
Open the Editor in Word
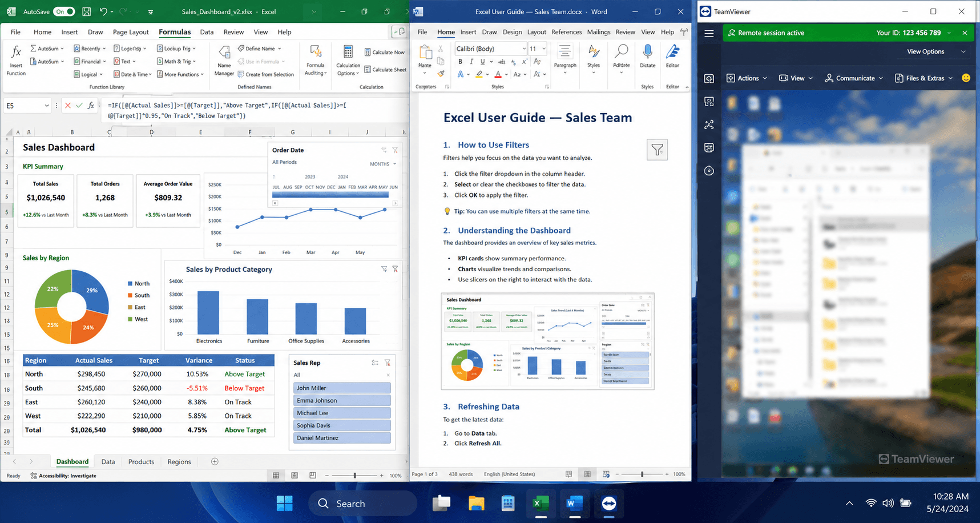[673, 57]
